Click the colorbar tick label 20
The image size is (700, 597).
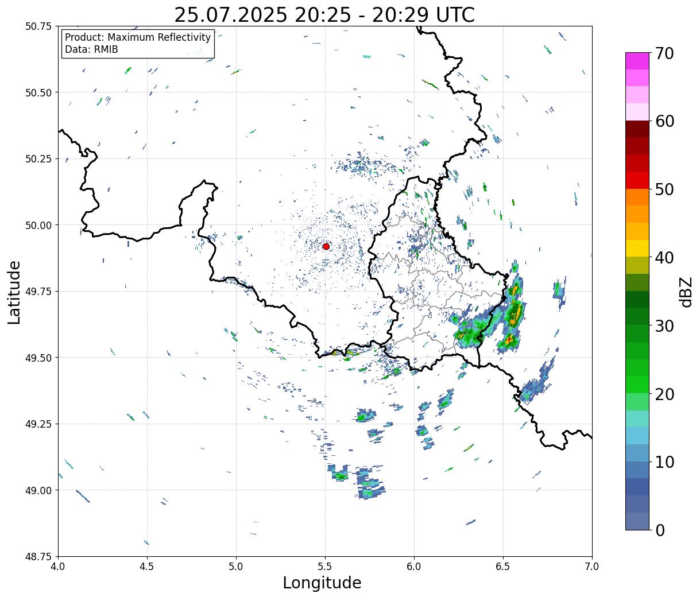(665, 394)
